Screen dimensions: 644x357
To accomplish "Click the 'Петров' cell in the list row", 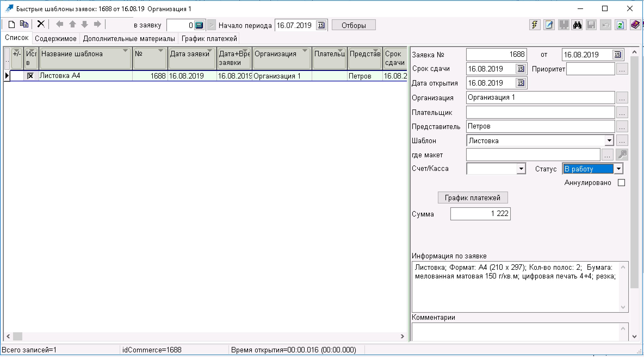I will (365, 76).
